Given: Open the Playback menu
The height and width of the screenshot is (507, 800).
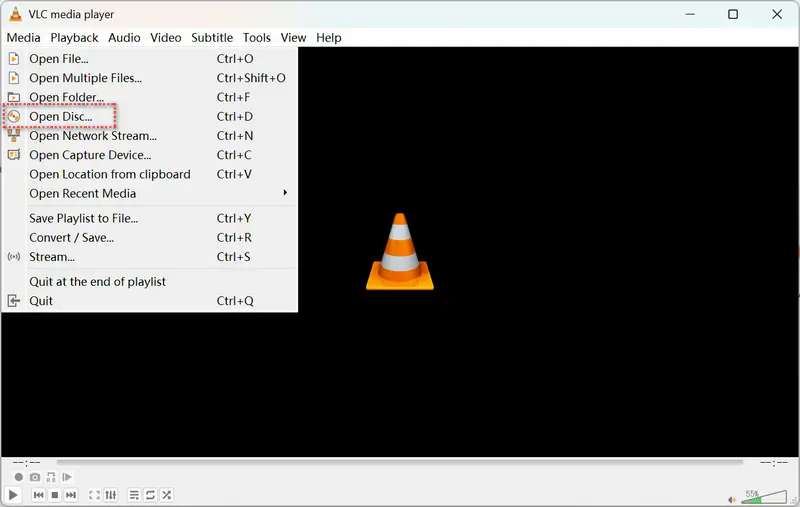Looking at the screenshot, I should pos(74,38).
